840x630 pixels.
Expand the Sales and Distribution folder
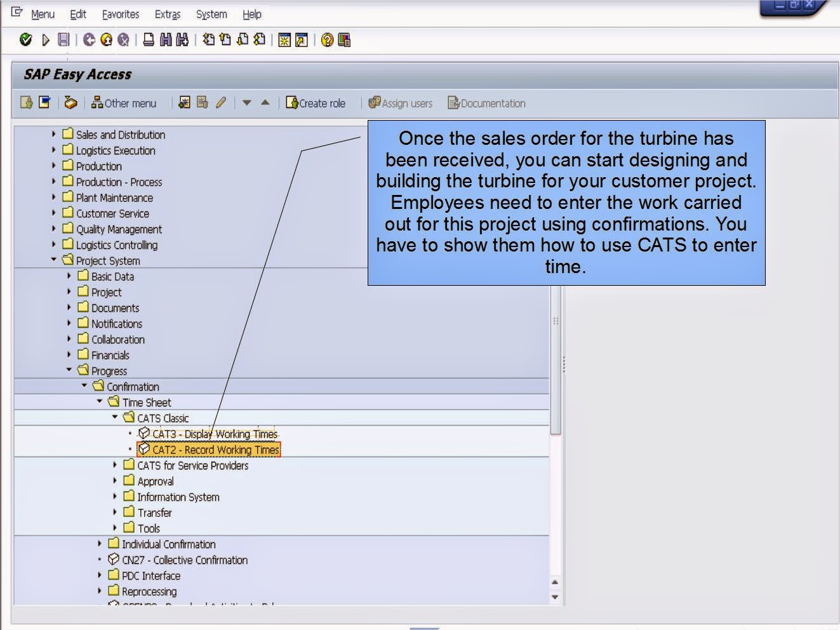[53, 134]
